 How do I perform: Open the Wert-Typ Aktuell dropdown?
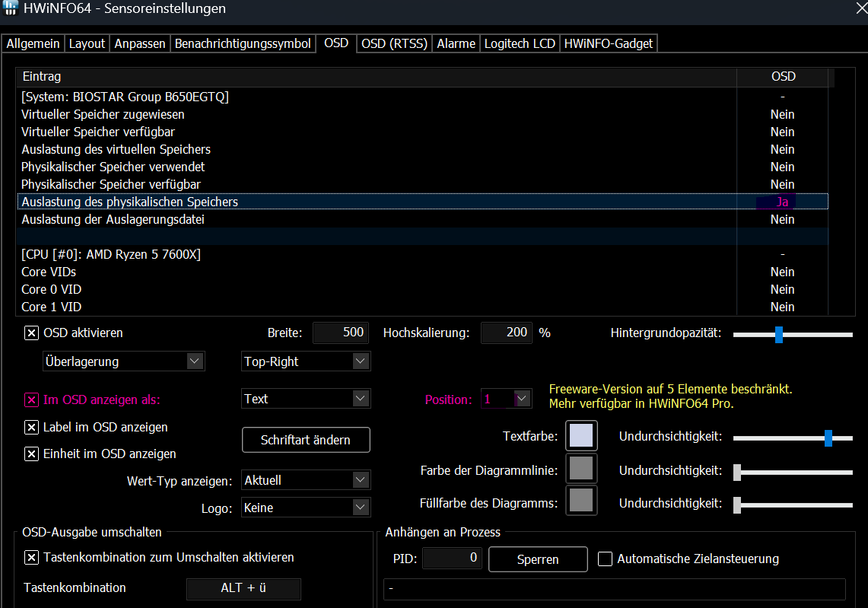pyautogui.click(x=306, y=480)
